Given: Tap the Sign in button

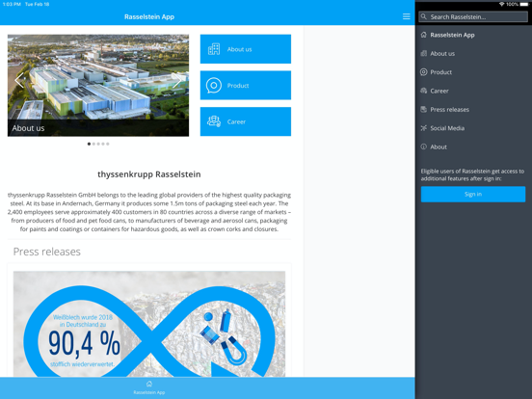Looking at the screenshot, I should (473, 194).
